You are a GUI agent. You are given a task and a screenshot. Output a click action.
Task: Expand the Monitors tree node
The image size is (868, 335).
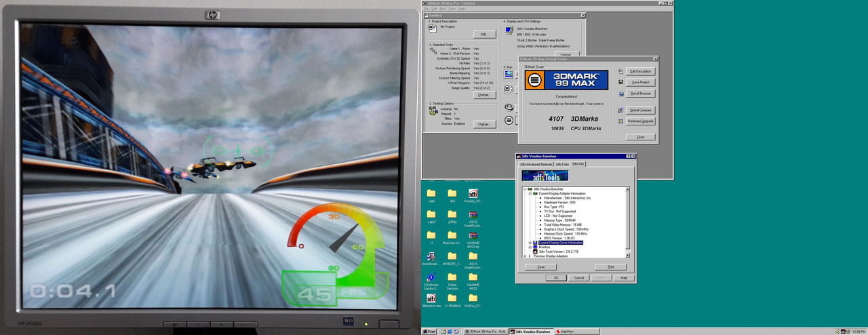click(530, 247)
